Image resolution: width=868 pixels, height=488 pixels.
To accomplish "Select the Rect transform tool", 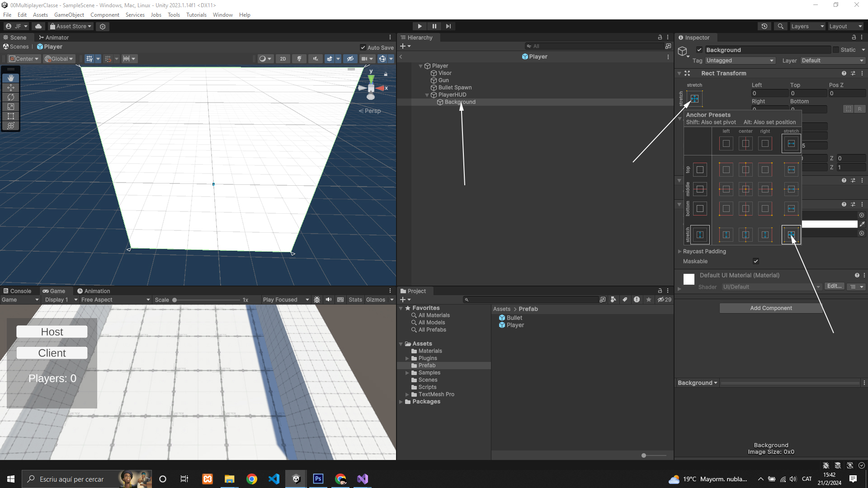I will click(11, 116).
